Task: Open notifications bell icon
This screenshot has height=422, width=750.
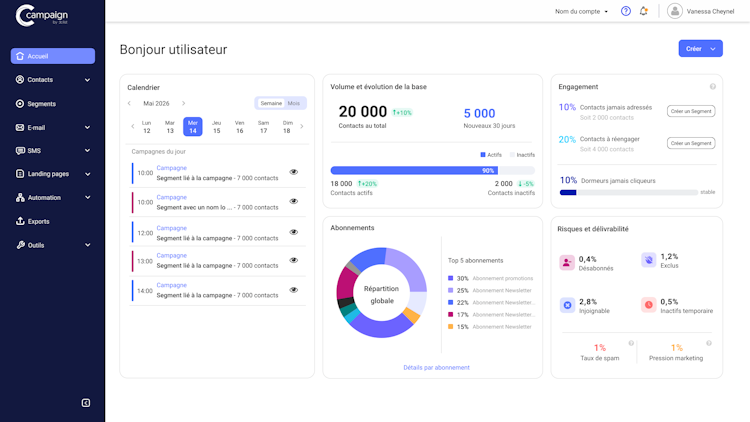Action: (x=643, y=11)
